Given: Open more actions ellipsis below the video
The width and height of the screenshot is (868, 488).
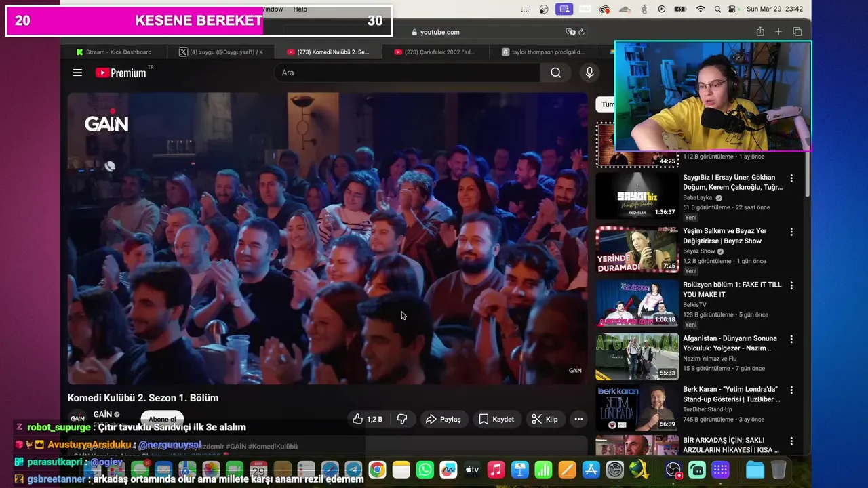Looking at the screenshot, I should coord(578,419).
